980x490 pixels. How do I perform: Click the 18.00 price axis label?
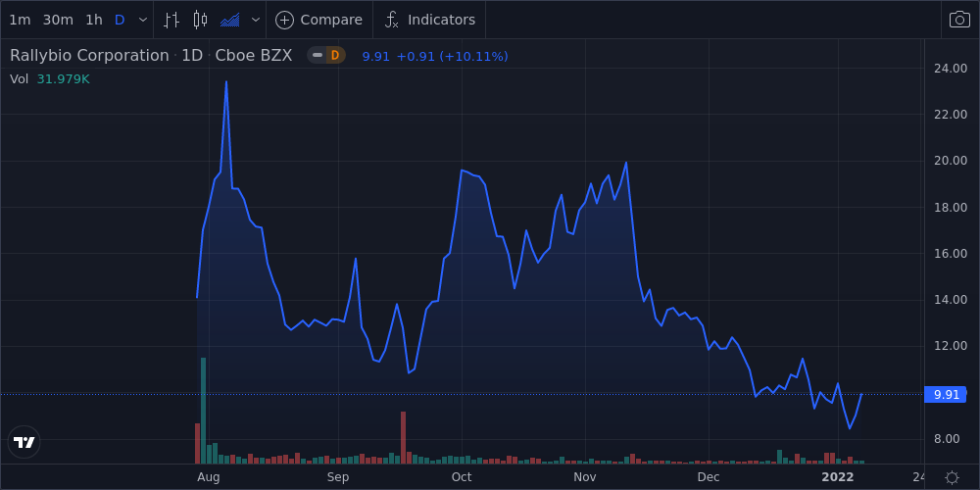[950, 208]
